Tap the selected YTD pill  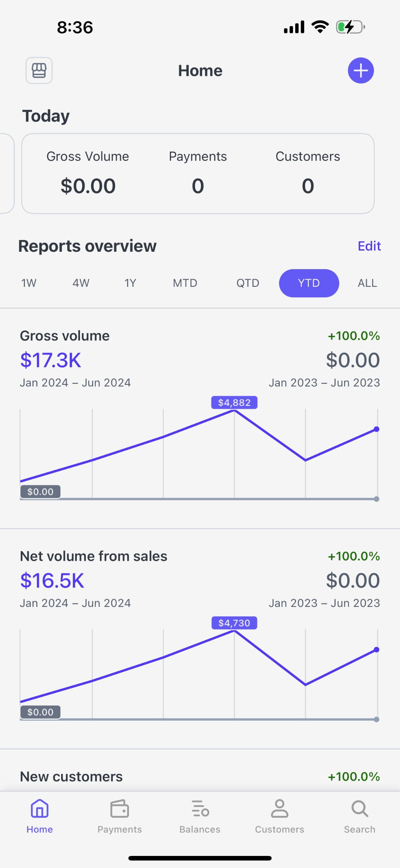(x=309, y=283)
